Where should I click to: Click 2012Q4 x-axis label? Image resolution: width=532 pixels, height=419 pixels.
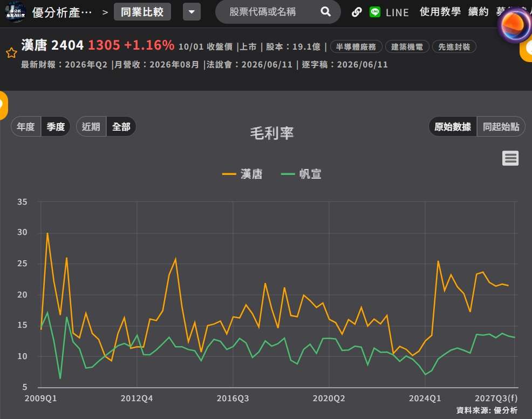pyautogui.click(x=137, y=398)
